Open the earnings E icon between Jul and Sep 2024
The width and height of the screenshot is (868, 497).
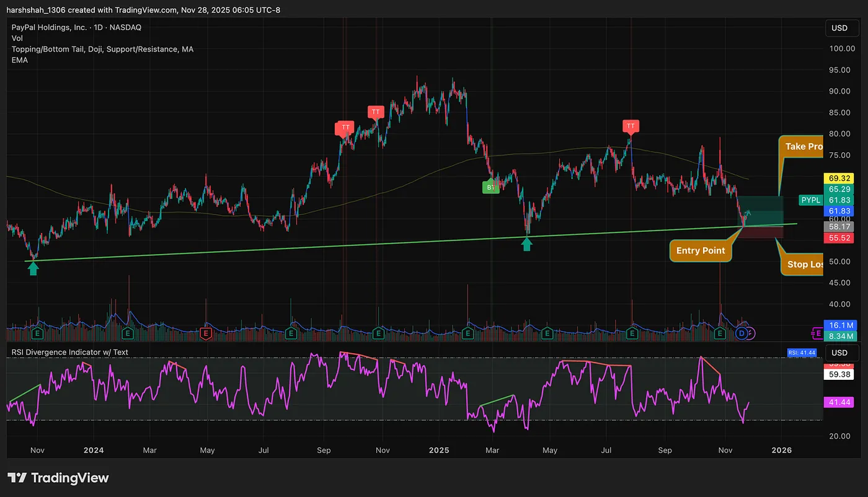(291, 333)
